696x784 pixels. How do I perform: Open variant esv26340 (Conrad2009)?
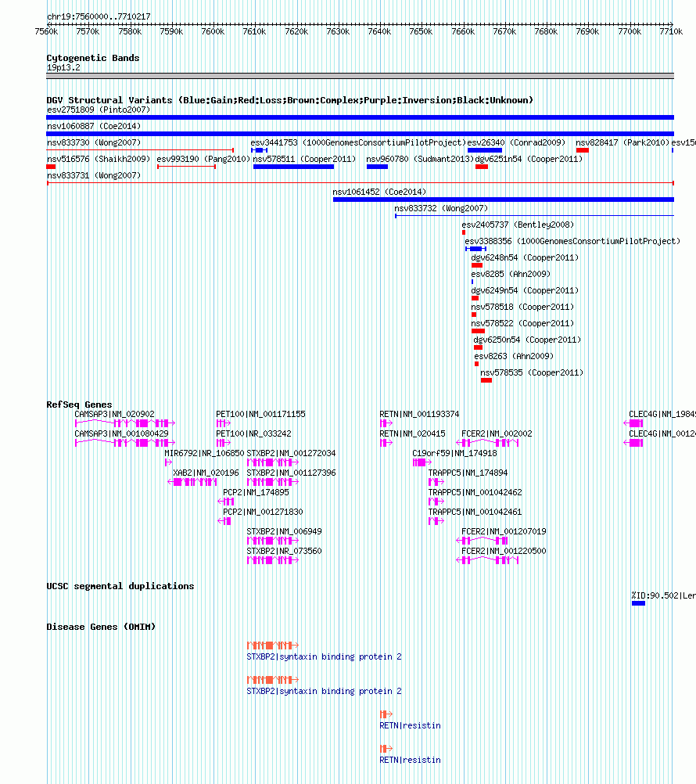pos(516,142)
